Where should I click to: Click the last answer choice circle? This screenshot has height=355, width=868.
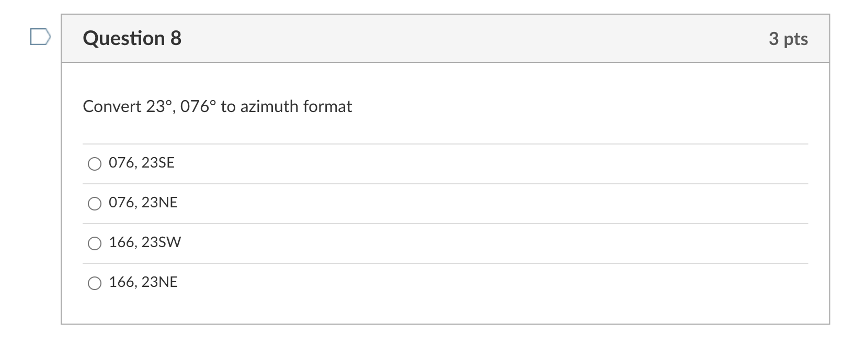[94, 283]
